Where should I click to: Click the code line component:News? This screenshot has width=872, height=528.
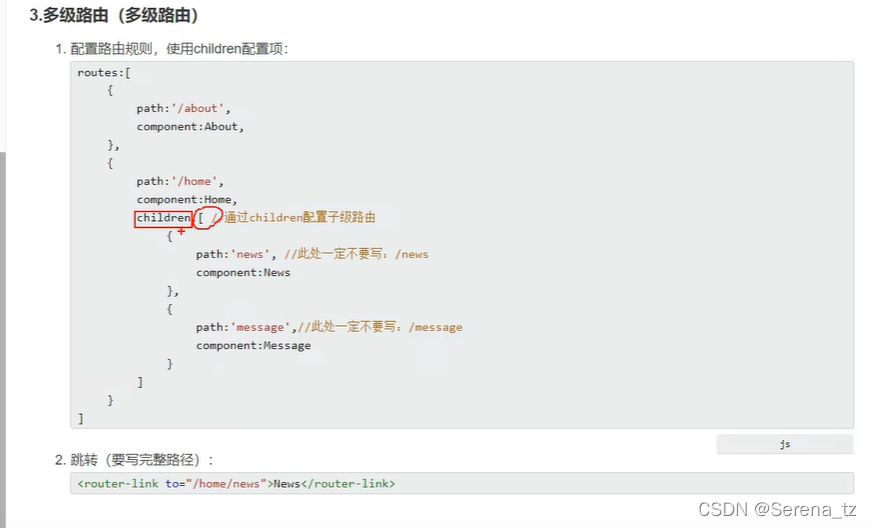coord(243,272)
